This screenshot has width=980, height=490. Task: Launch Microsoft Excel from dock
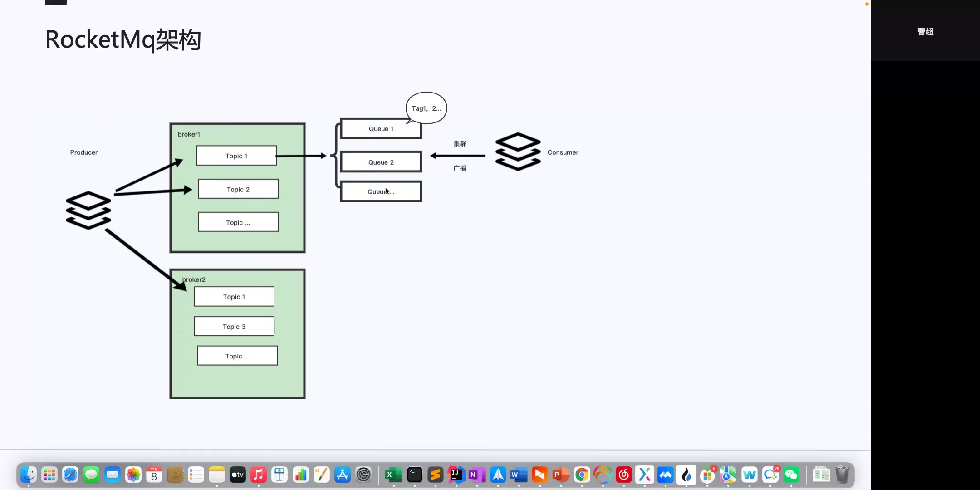click(393, 475)
